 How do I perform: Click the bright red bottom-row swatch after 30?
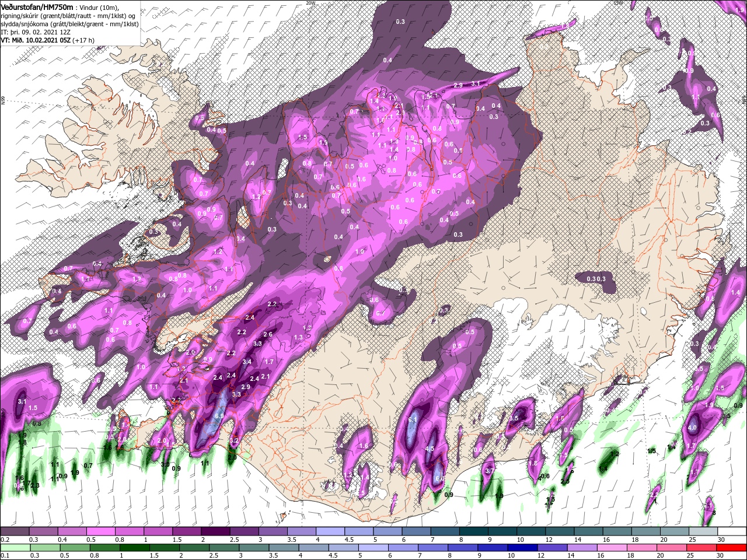[x=731, y=547]
